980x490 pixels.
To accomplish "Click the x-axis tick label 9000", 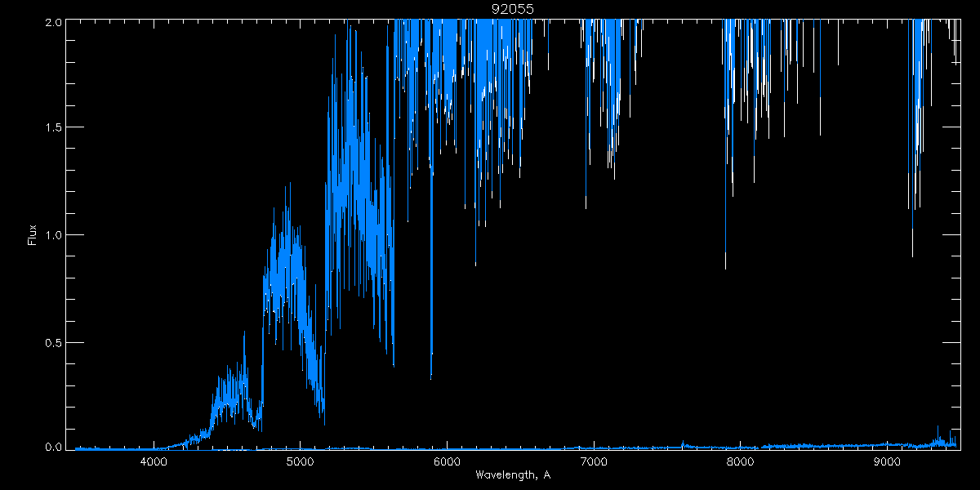I will (x=886, y=462).
